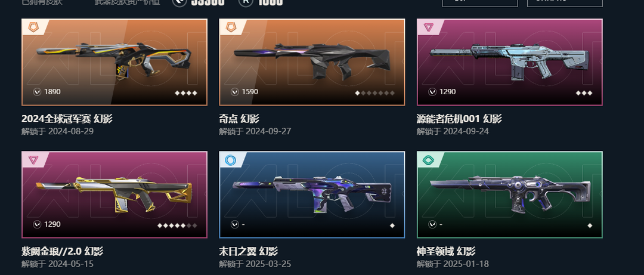
Task: Click the orange tier icon on the 奇点 幻影 card
Action: (x=231, y=27)
